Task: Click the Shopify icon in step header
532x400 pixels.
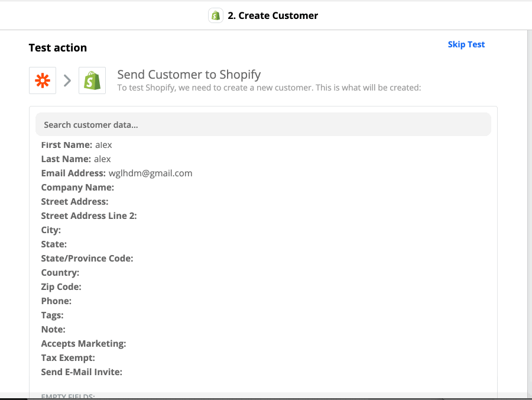Action: click(215, 15)
